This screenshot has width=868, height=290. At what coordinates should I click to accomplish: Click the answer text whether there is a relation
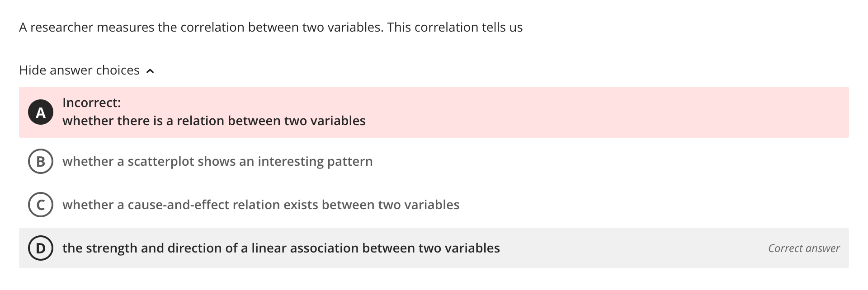(x=215, y=121)
